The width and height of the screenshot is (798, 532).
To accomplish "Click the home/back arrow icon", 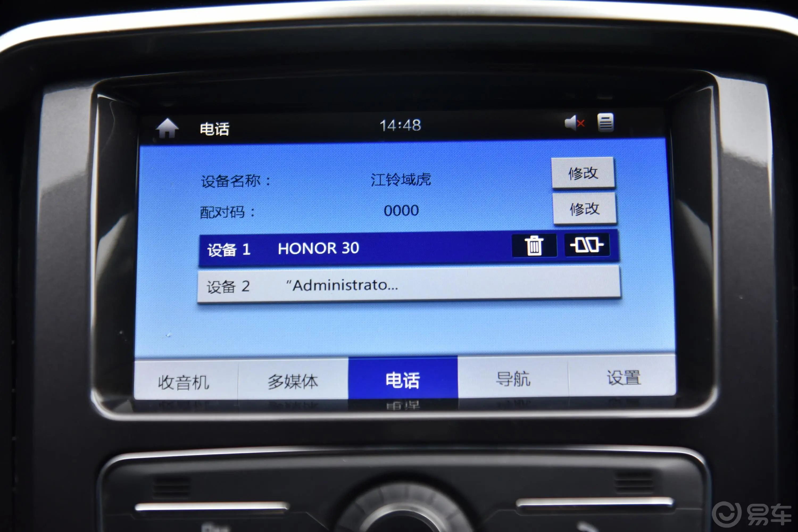I will point(160,126).
